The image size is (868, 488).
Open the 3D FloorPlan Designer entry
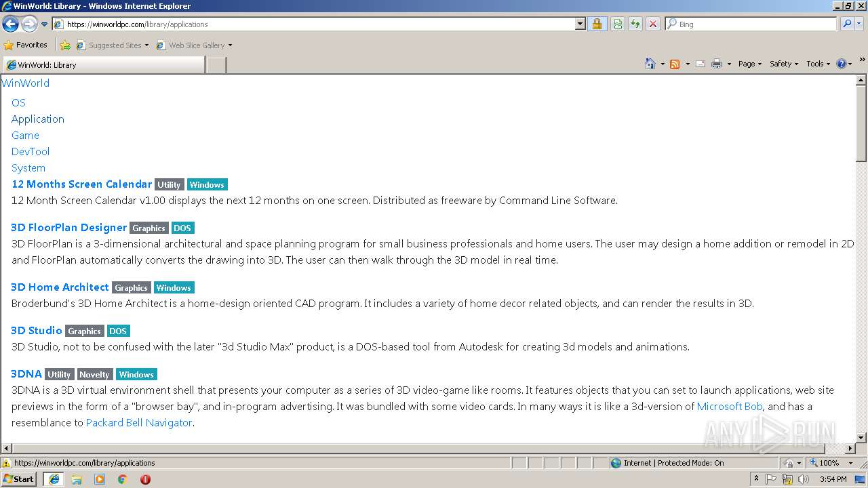click(69, 228)
